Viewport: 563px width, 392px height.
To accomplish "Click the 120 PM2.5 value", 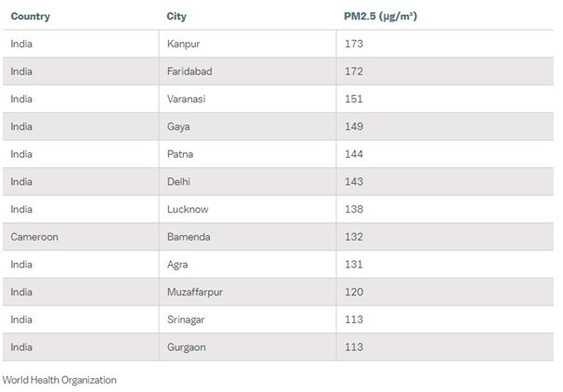I will point(352,293).
